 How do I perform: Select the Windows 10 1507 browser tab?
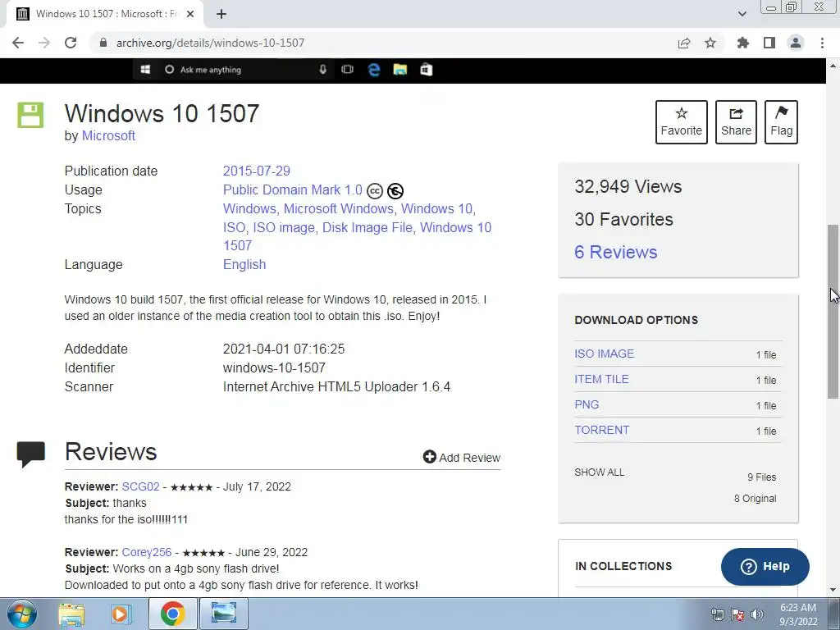(x=104, y=15)
